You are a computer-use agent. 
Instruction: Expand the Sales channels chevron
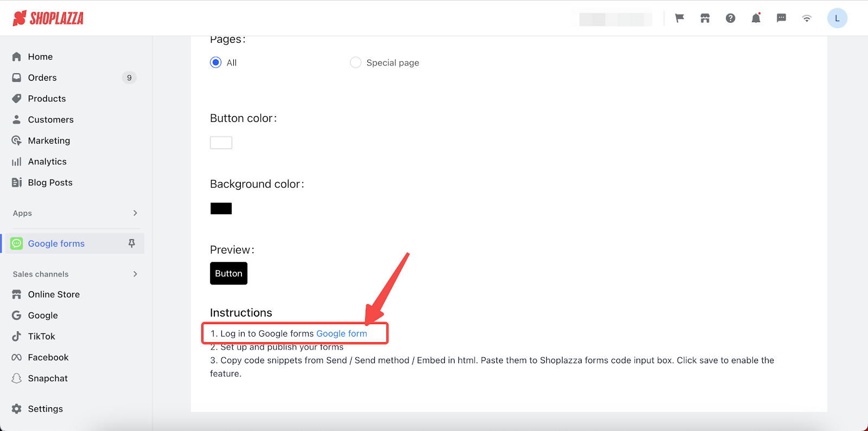[x=135, y=274]
